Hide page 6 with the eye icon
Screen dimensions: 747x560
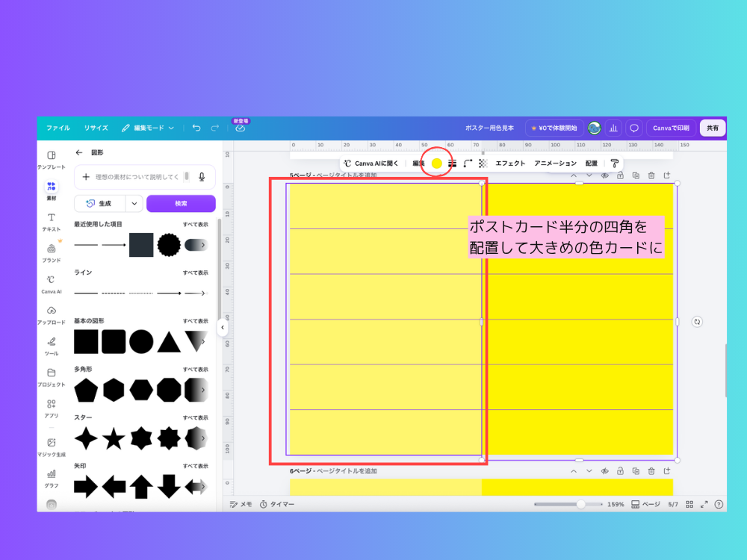pos(604,471)
